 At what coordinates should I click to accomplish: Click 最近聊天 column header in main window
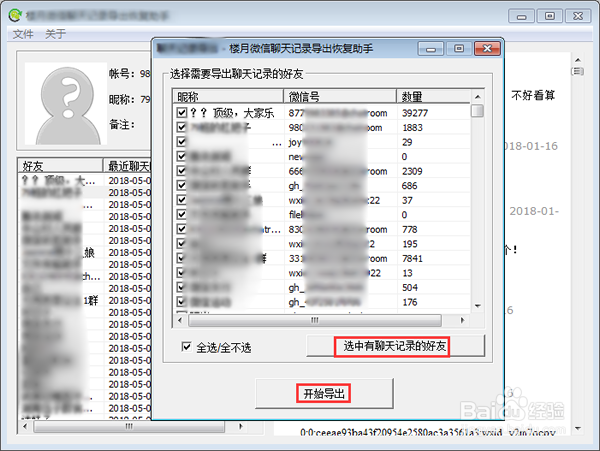(128, 165)
